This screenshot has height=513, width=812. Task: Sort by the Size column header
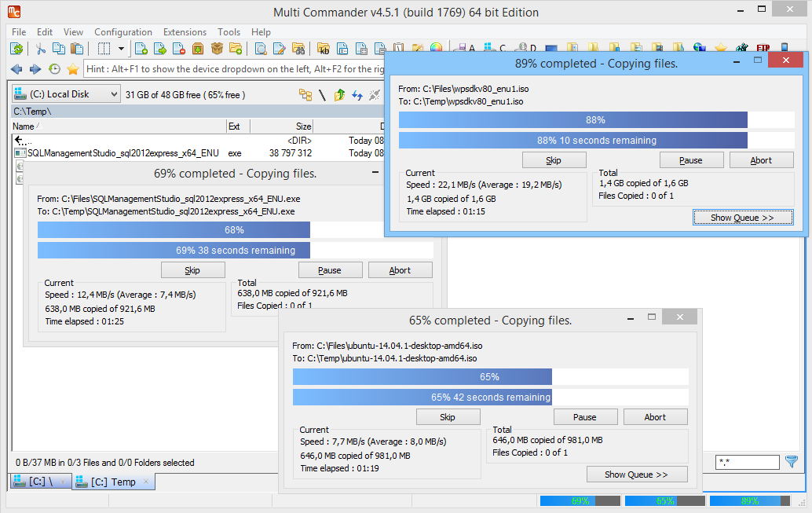click(282, 126)
